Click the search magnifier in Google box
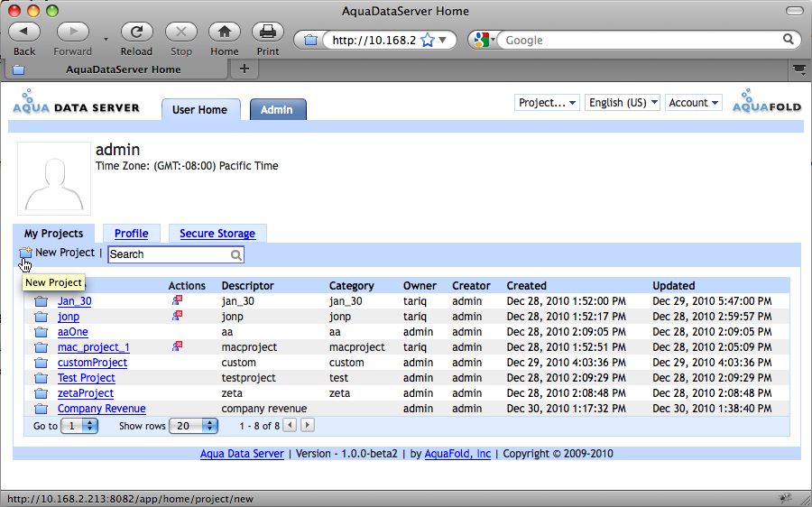The height and width of the screenshot is (507, 812). click(789, 40)
